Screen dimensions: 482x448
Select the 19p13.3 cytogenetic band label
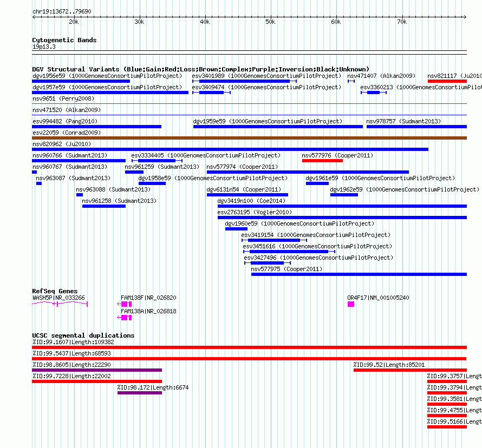44,47
